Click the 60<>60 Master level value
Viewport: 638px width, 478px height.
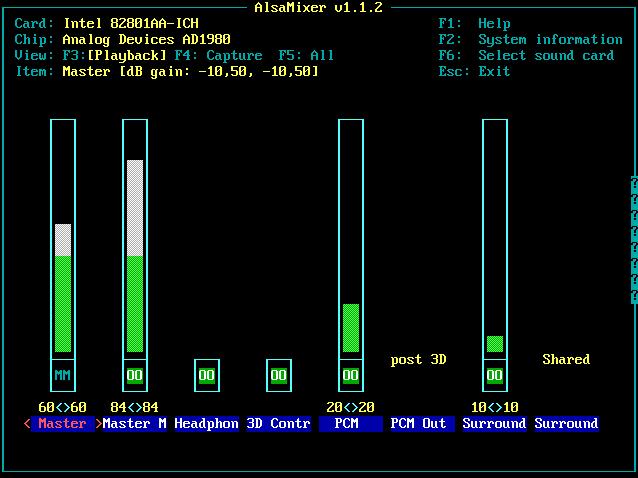(x=63, y=407)
